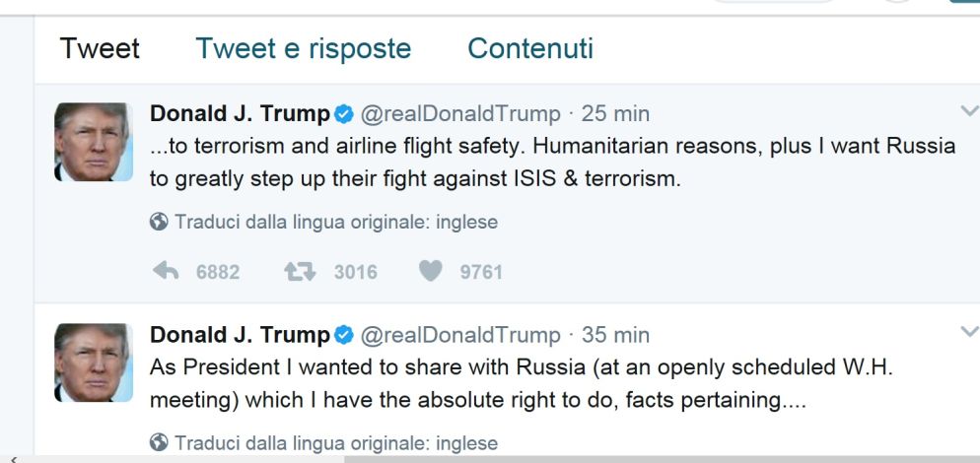Click the profile avatar on first tweet
Viewport: 980px width, 463px height.
(x=93, y=142)
